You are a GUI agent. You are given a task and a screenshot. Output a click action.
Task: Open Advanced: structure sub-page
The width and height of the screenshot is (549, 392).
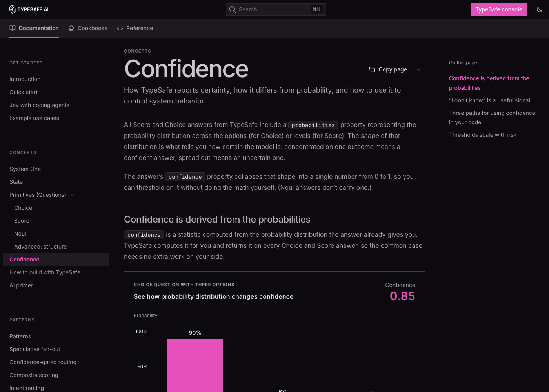point(40,247)
